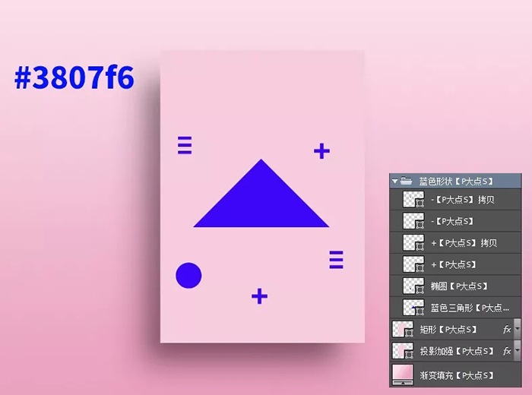Image resolution: width=532 pixels, height=395 pixels.
Task: Select the layer name 矩形【P大点S】
Action: (448, 329)
